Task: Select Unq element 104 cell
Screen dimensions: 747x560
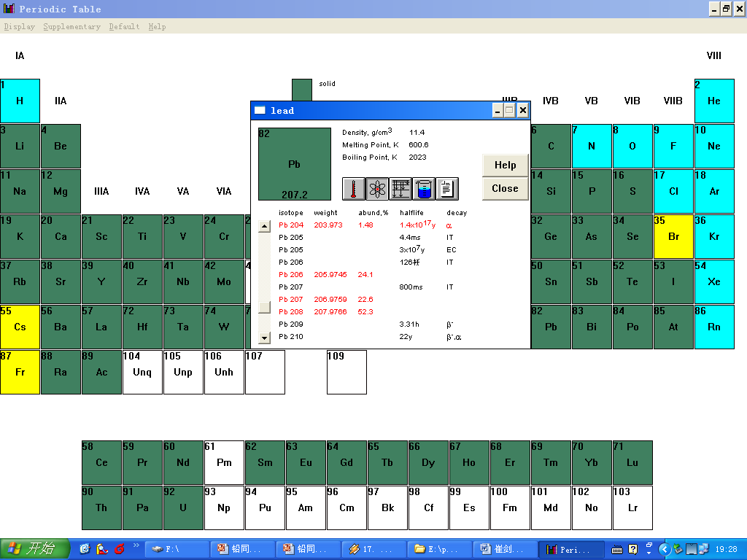Action: (x=142, y=373)
